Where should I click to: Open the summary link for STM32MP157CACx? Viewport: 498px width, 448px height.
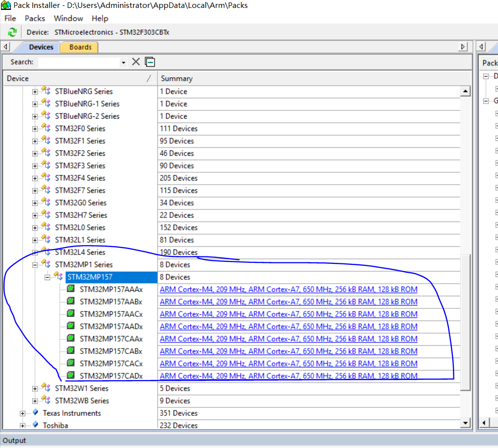coord(288,364)
